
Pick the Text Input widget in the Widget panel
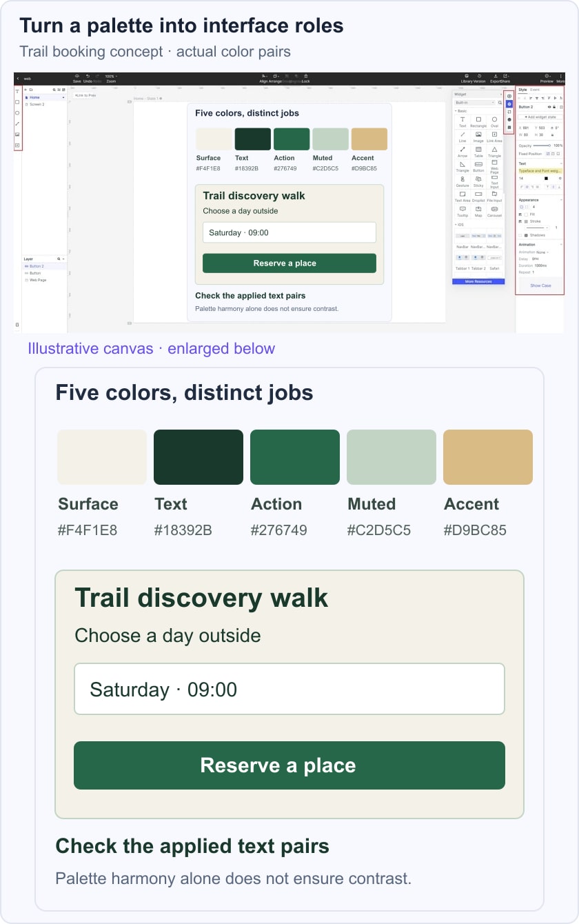click(x=494, y=183)
